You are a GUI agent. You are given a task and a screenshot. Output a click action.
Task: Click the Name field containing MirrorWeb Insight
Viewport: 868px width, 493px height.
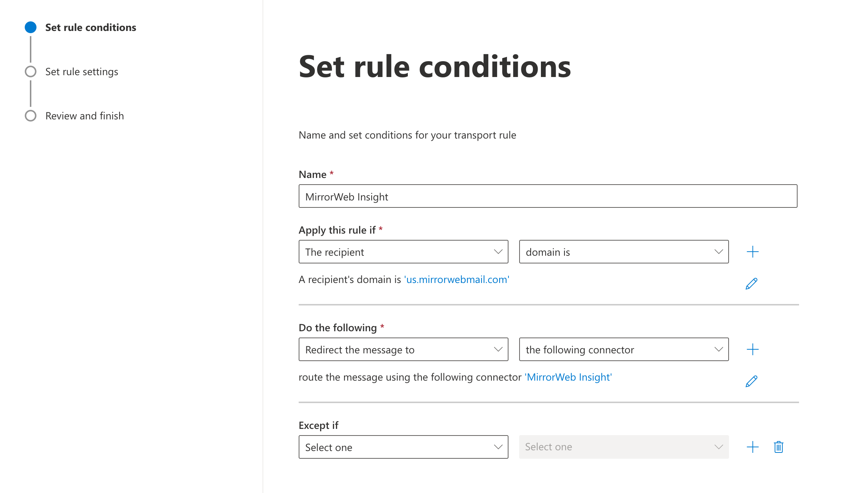548,196
